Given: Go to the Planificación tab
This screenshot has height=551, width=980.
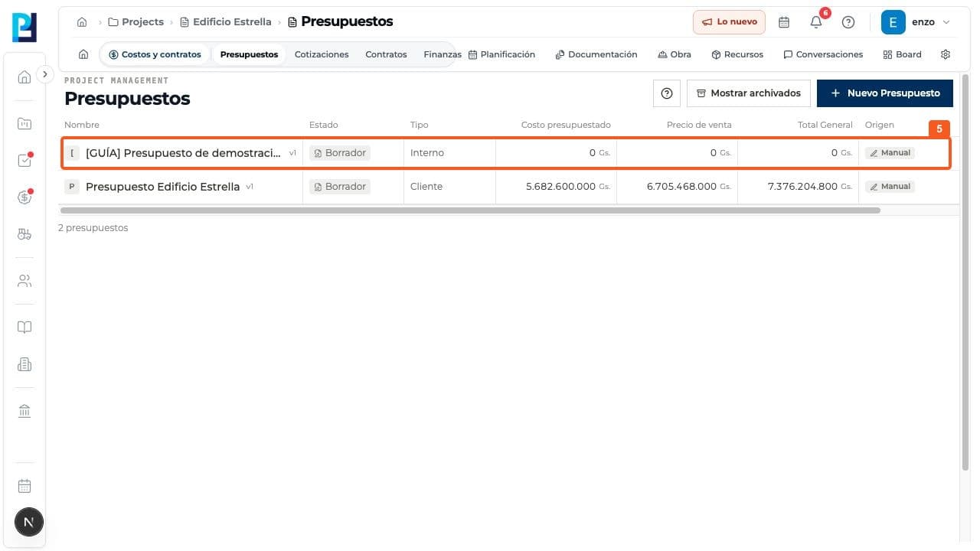Looking at the screenshot, I should pyautogui.click(x=501, y=54).
